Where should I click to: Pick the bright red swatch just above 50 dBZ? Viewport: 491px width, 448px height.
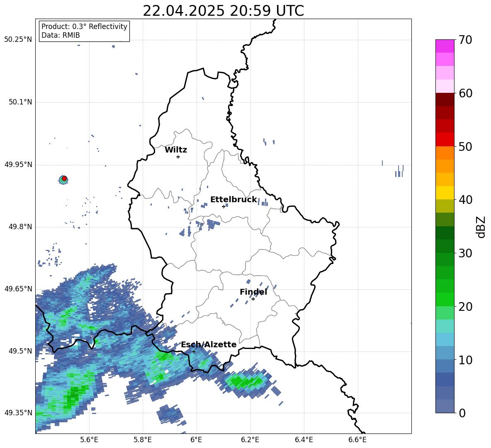click(x=445, y=140)
